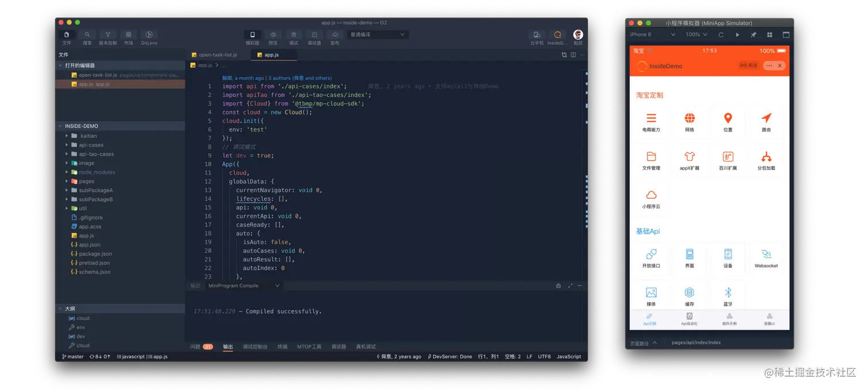This screenshot has height=390, width=868.
Task: Collapse the INSIDE-DEMO project tree
Action: pyautogui.click(x=120, y=126)
